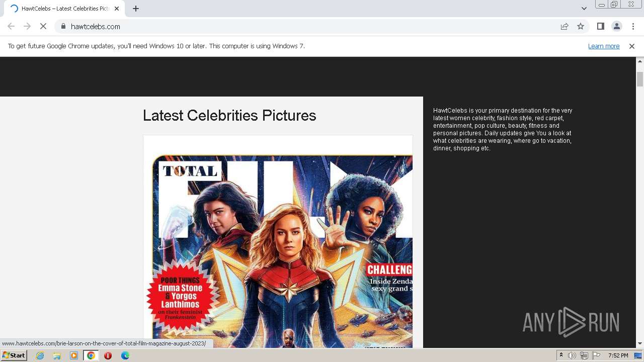Select the HawtCelebs – Latest Celebrities Pictures tab
Viewport: 644px width, 362px height.
(x=64, y=9)
